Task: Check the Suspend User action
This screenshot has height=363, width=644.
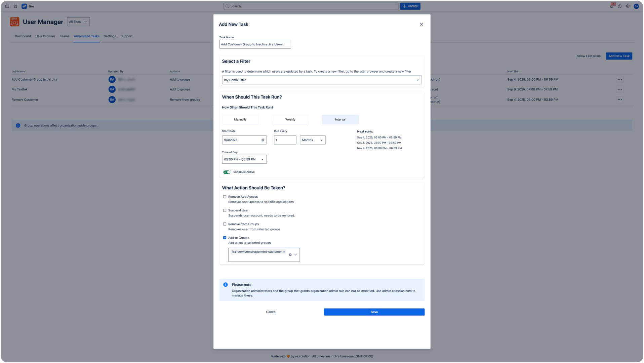Action: click(x=225, y=210)
